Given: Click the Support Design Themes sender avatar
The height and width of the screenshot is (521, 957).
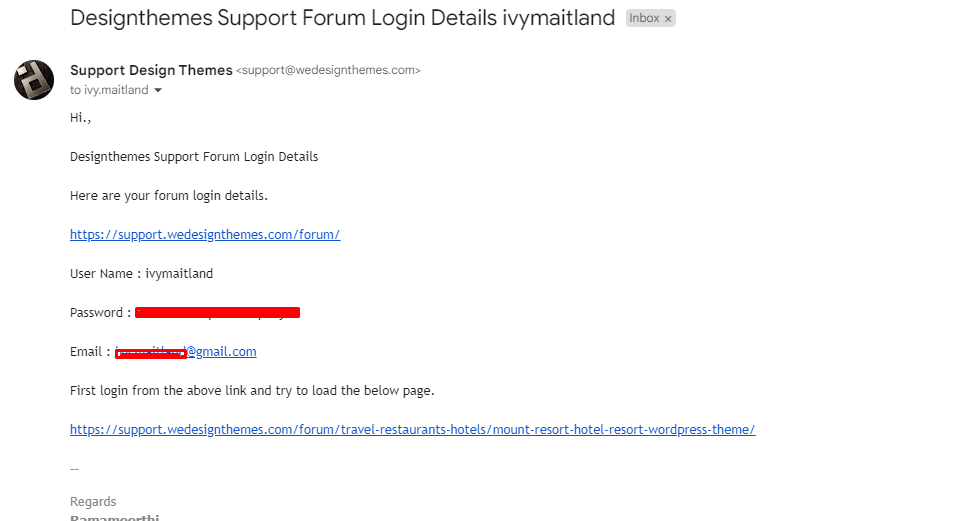Looking at the screenshot, I should pyautogui.click(x=34, y=80).
